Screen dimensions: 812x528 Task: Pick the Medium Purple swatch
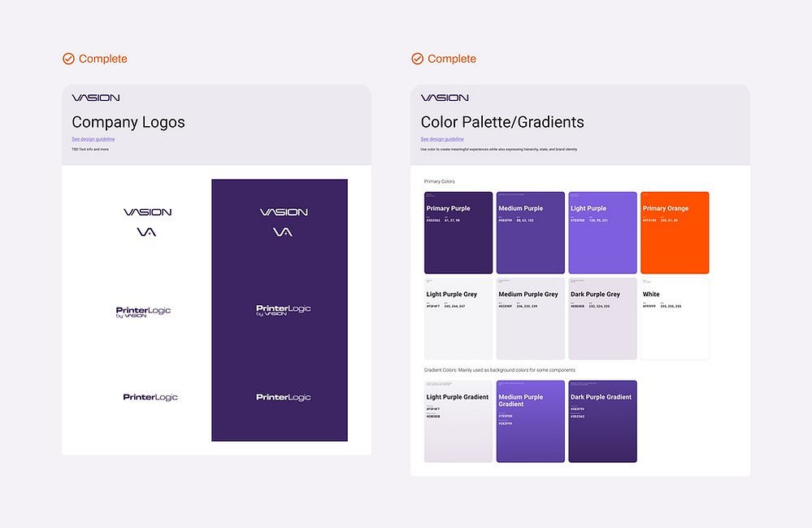click(x=530, y=233)
